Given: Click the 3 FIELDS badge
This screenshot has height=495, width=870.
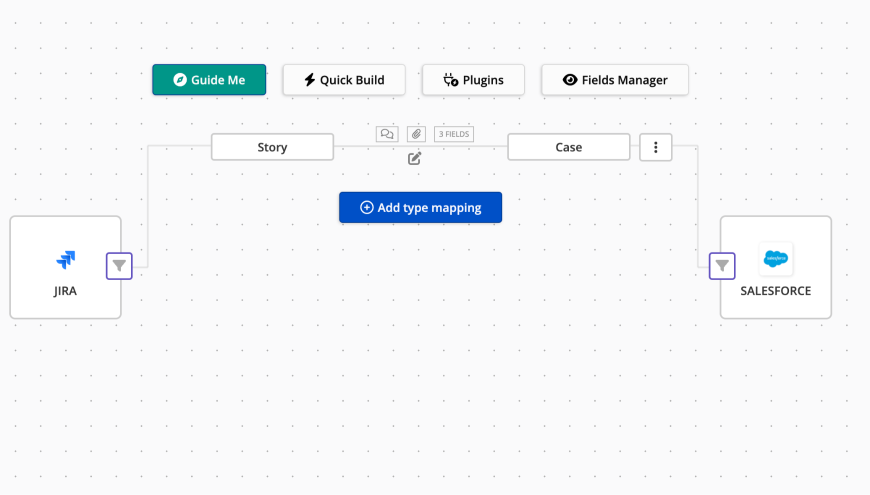Looking at the screenshot, I should pos(454,134).
